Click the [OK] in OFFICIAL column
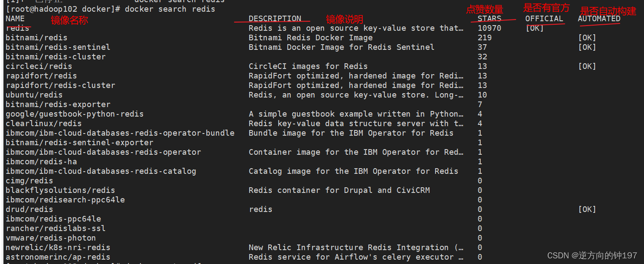Screen dimensions: 644x264 (535, 28)
